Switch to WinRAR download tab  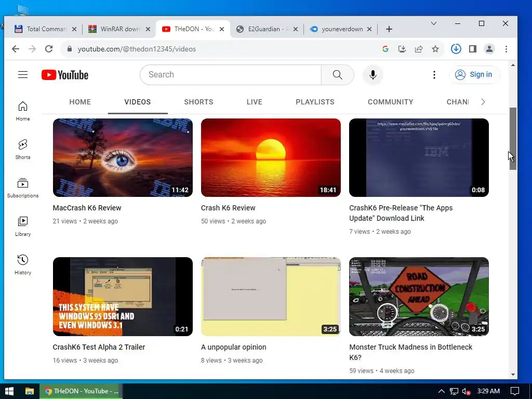[119, 29]
